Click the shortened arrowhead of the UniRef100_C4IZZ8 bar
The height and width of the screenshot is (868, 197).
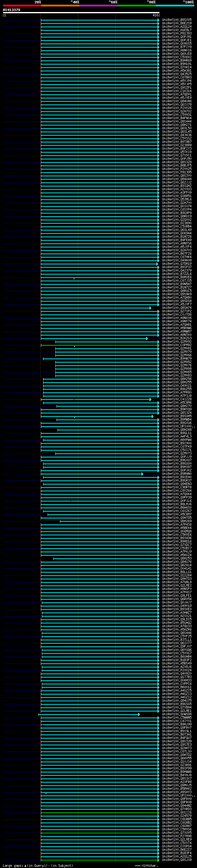pos(151,399)
